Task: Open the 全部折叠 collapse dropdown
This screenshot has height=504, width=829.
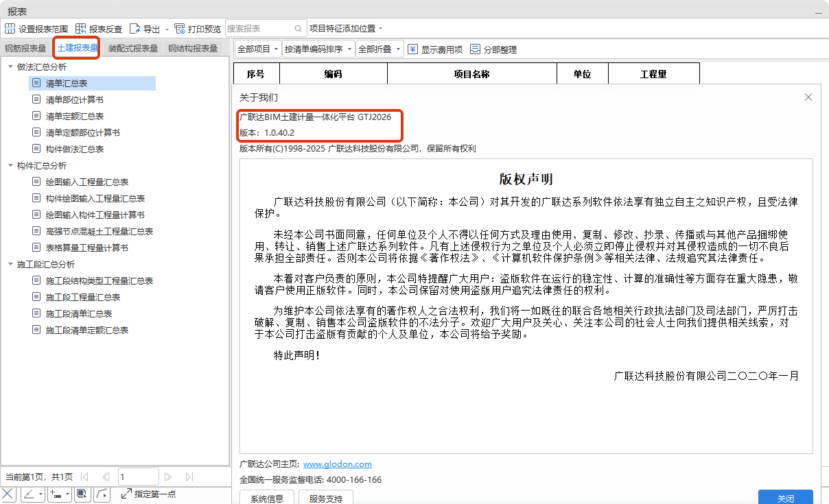Action: 379,49
